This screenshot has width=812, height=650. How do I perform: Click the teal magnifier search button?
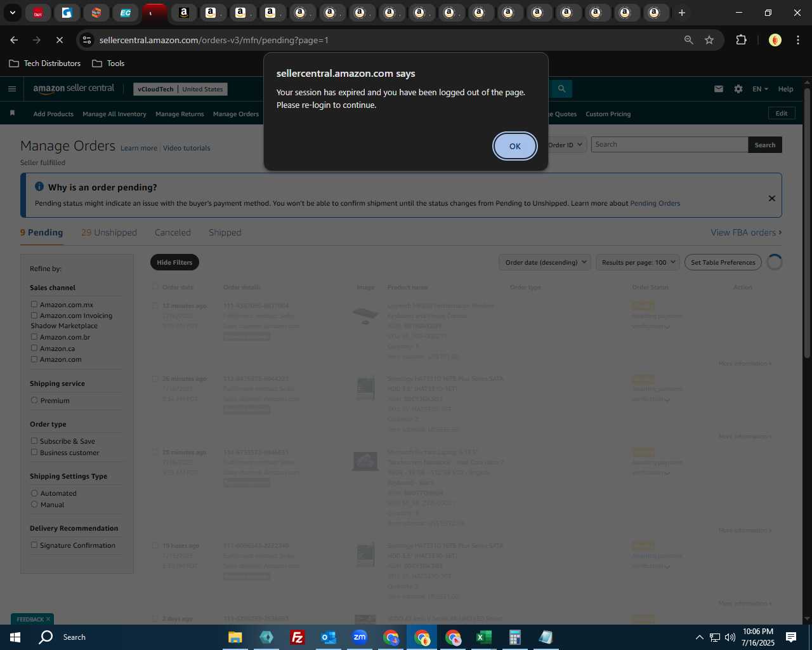pyautogui.click(x=561, y=89)
